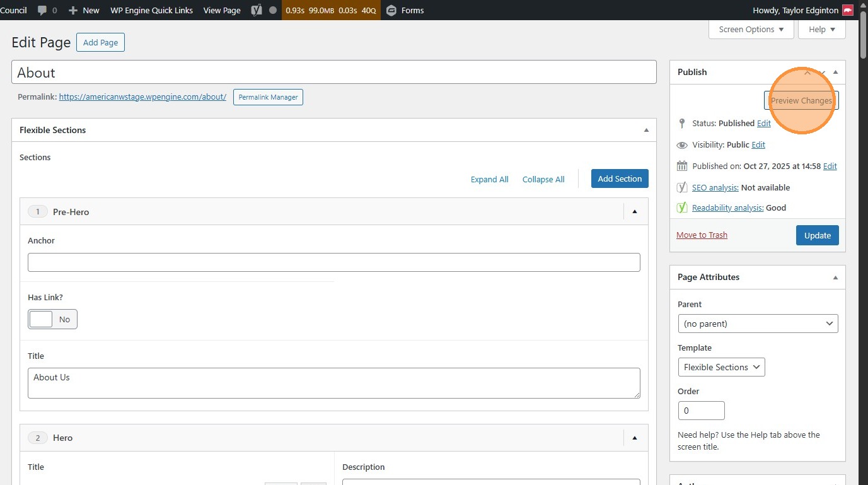This screenshot has width=868, height=485.
Task: Click the user avatar beside Howdy, Taylor Edginton
Action: [848, 10]
